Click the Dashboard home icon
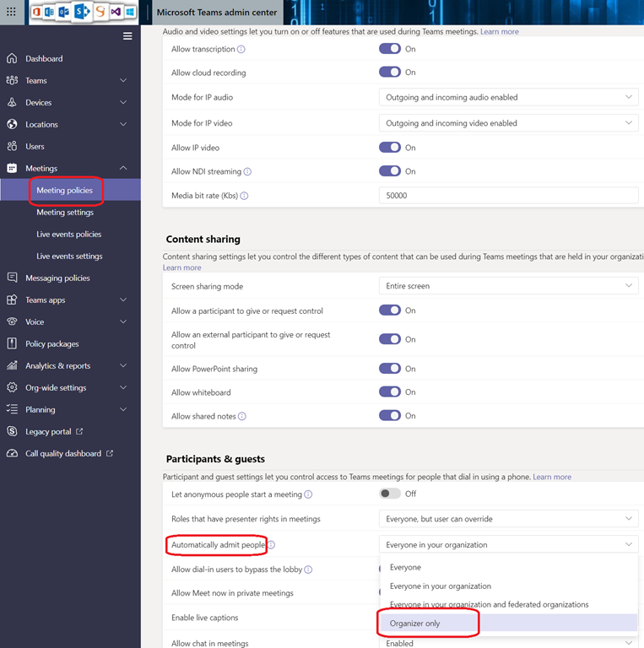Image resolution: width=644 pixels, height=648 pixels. pos(12,59)
